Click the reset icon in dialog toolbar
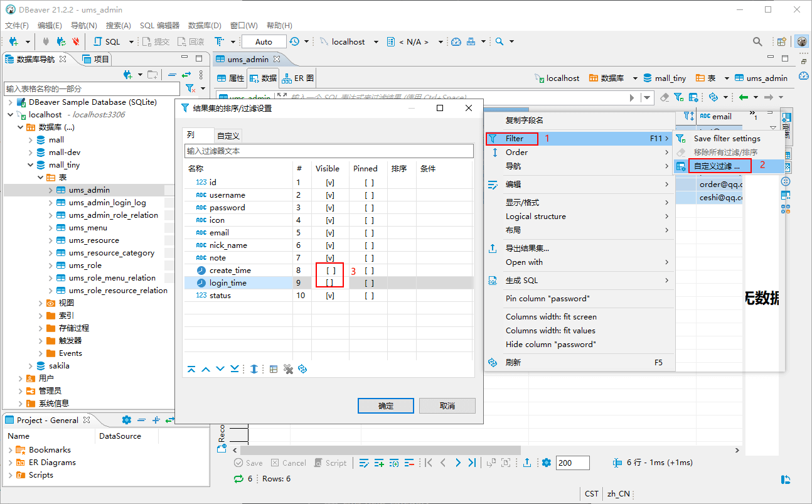This screenshot has height=504, width=812. point(302,368)
